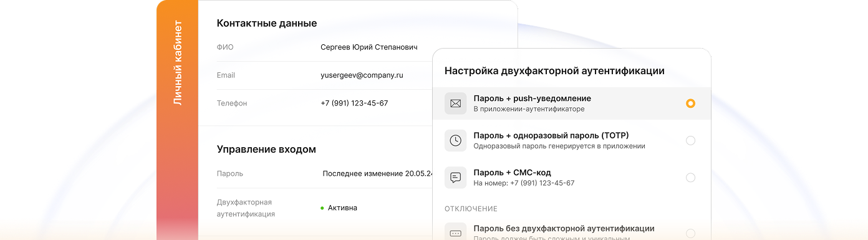Click the Пароль + push-уведомление title
This screenshot has height=240, width=868.
(532, 98)
